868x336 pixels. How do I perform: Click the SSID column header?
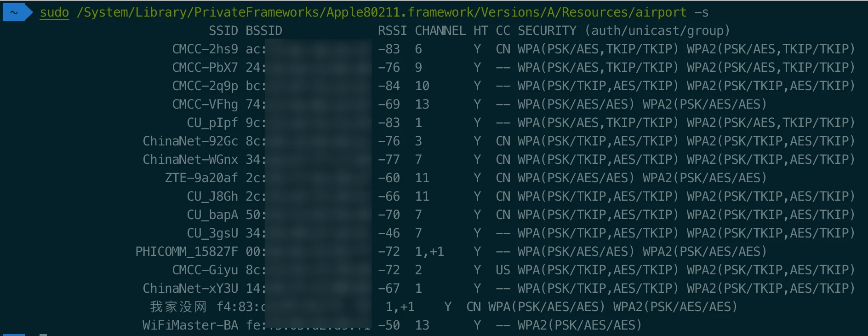click(223, 31)
